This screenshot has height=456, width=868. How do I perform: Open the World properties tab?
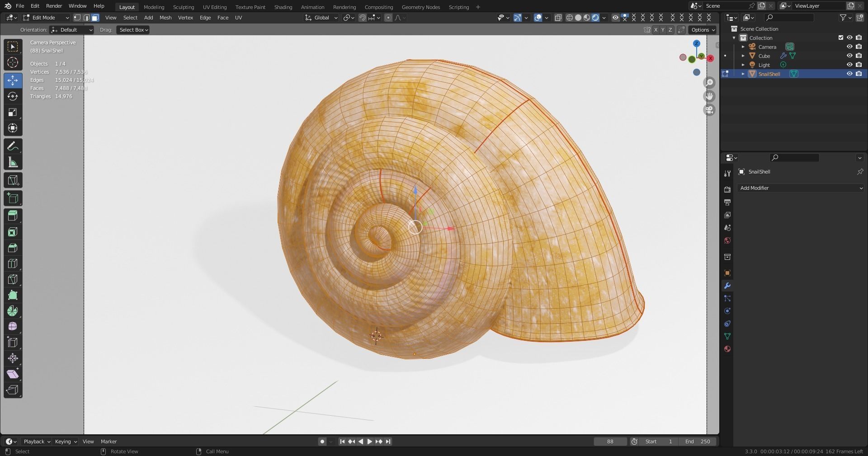pos(727,240)
